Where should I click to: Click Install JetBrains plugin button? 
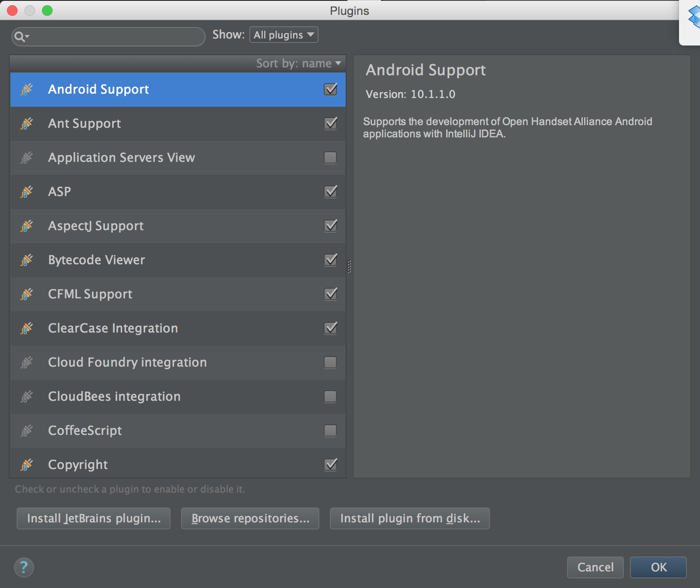[94, 518]
